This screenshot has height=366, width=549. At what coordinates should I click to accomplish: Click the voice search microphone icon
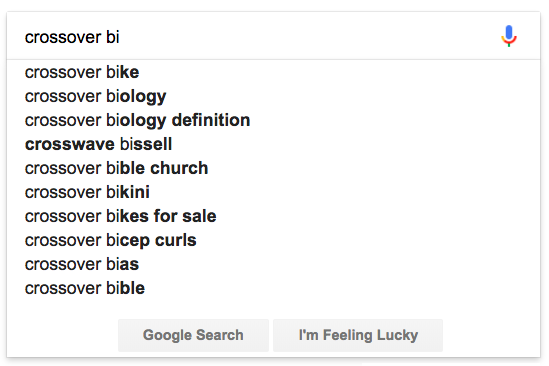click(x=509, y=36)
